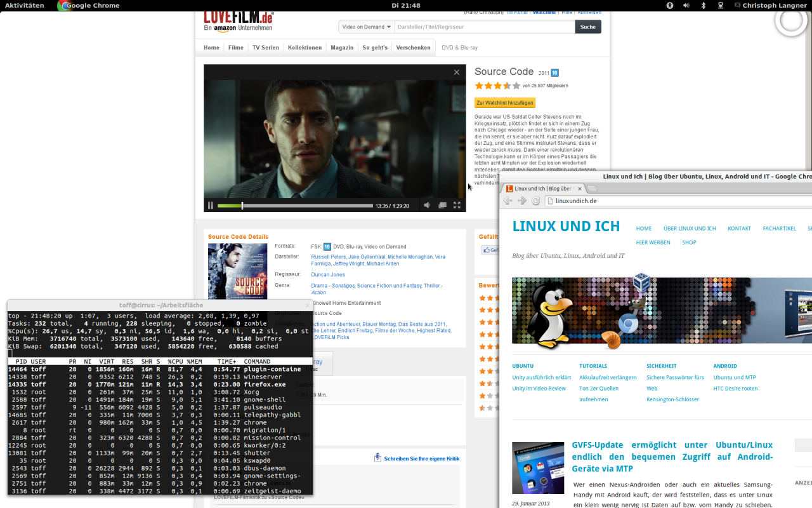Screen dimensions: 812x508
Task: Open HOME in blog navigation
Action: (x=644, y=229)
